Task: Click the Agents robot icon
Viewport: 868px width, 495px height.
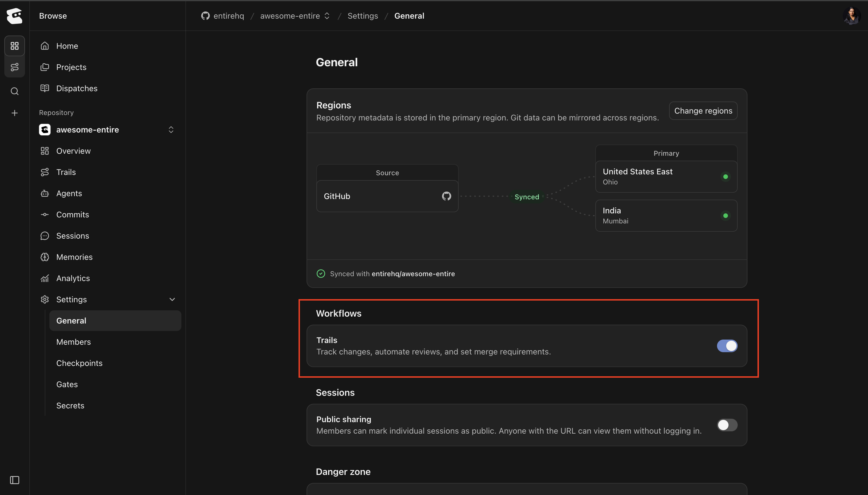Action: [44, 194]
